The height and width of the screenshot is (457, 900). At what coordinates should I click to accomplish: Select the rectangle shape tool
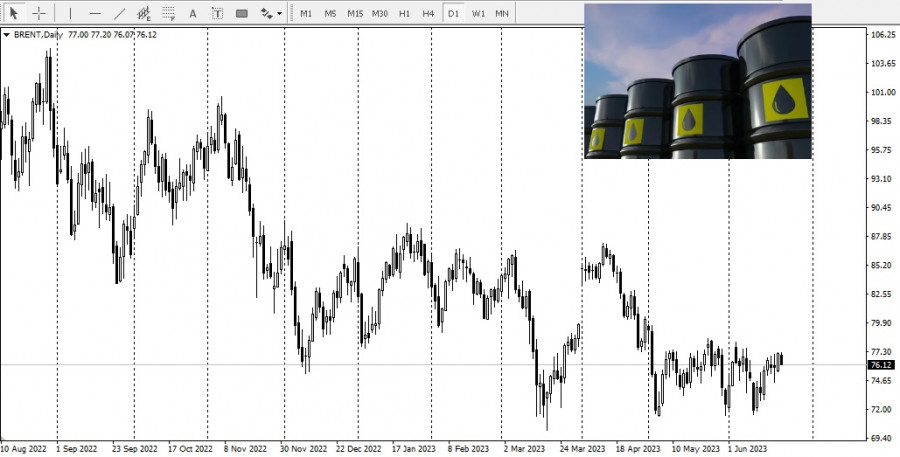tap(242, 13)
